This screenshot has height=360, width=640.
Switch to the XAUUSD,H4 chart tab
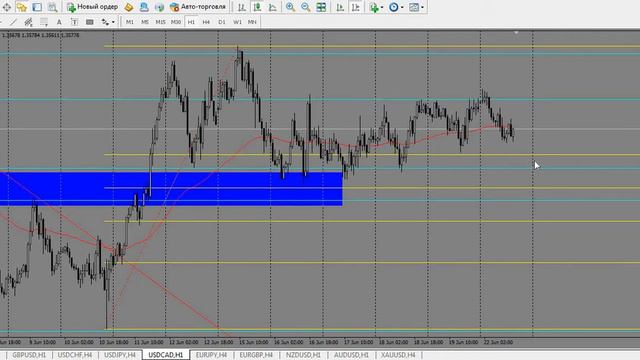tap(398, 355)
